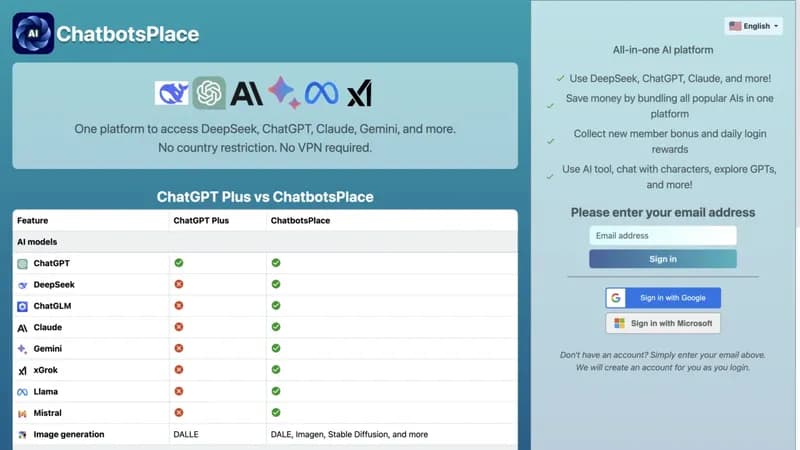The image size is (800, 450).
Task: Click red cross for DeepSeek under ChatGPT Plus
Action: click(179, 284)
